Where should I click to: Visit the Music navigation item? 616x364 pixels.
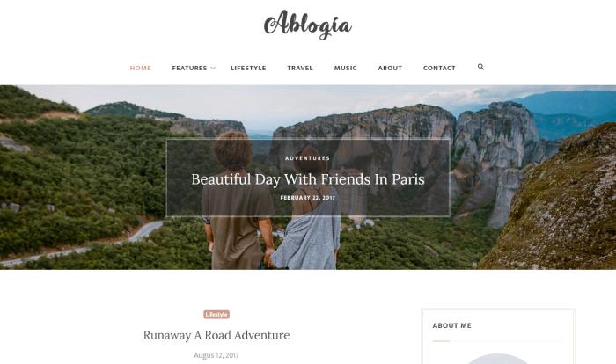point(345,68)
